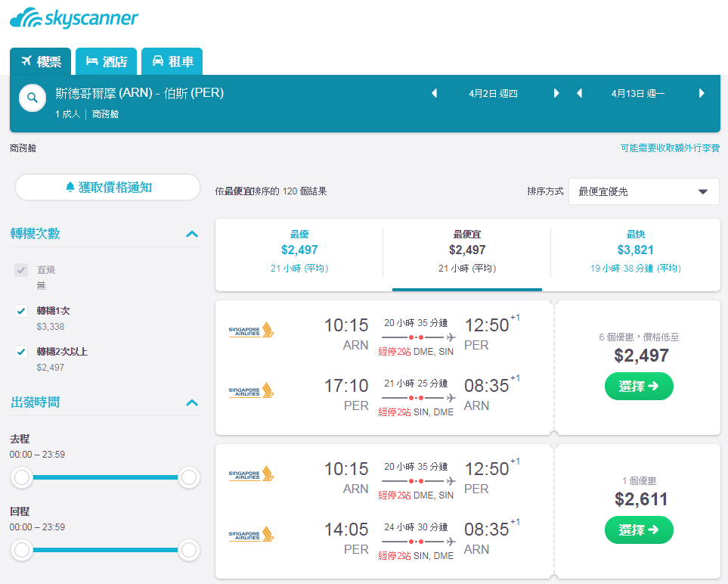Go to next return date arrow
728x584 pixels.
coord(702,93)
